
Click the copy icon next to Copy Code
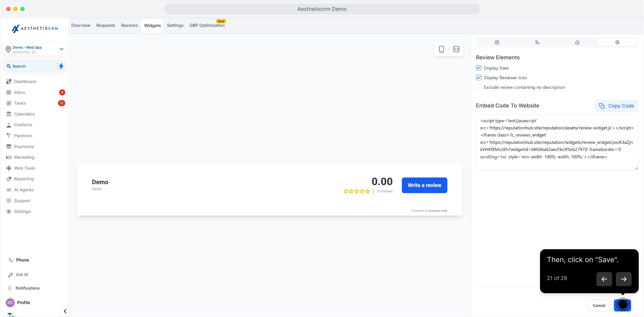click(602, 106)
